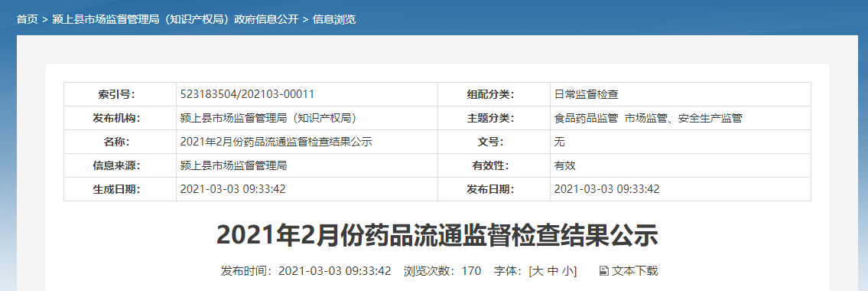Image resolution: width=868 pixels, height=291 pixels.
Task: Click the 主题分类 label cell
Action: pos(494,118)
